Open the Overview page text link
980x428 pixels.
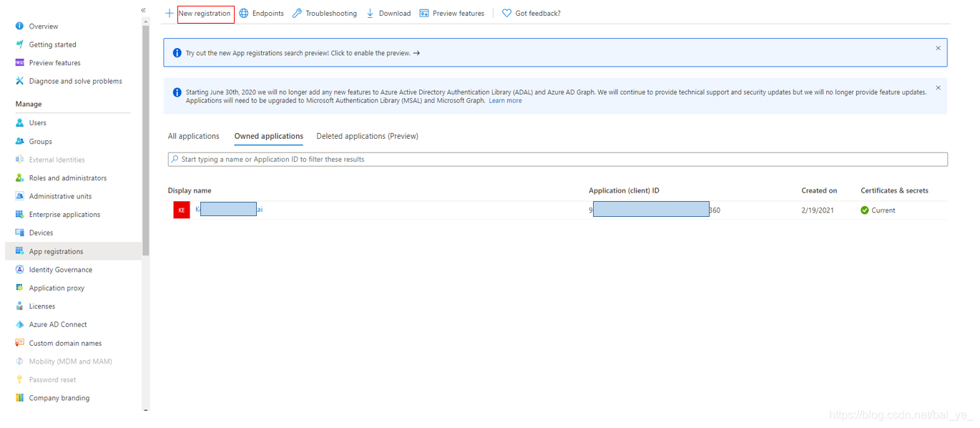(44, 26)
